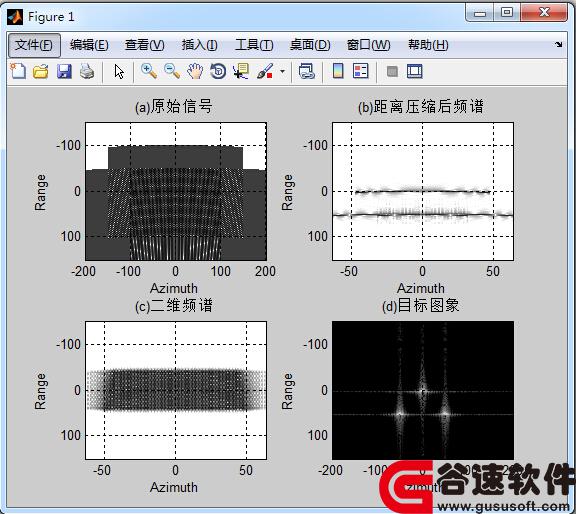Screen dimensions: 576x514
Task: Click the title text (a)原始信号
Action: point(174,107)
